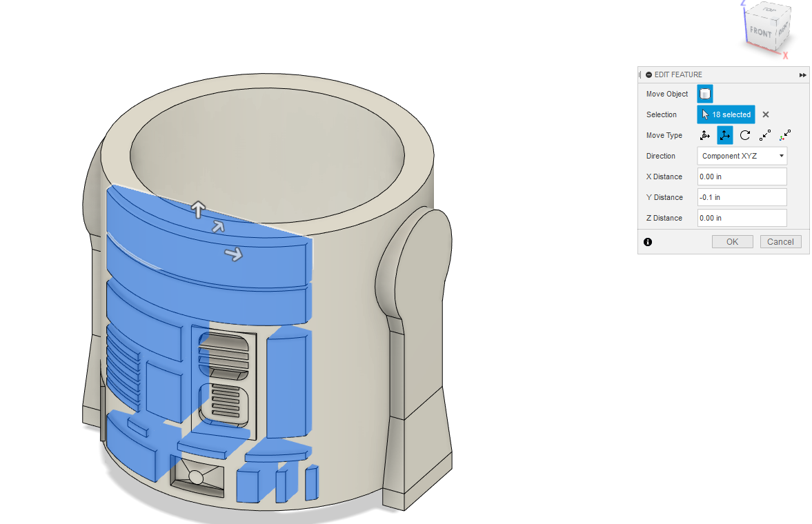This screenshot has height=524, width=812.
Task: Click the diagonal move manipulator arrow
Action: coord(218,226)
